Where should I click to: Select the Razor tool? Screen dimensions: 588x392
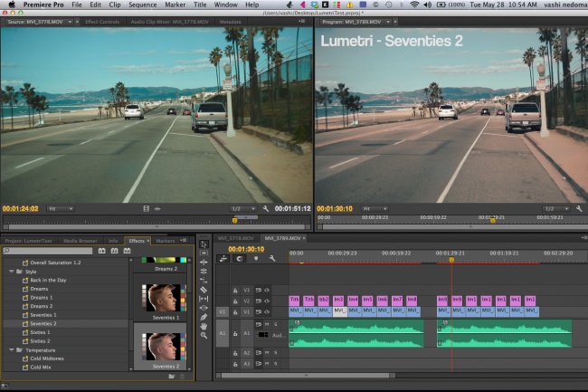coord(204,290)
